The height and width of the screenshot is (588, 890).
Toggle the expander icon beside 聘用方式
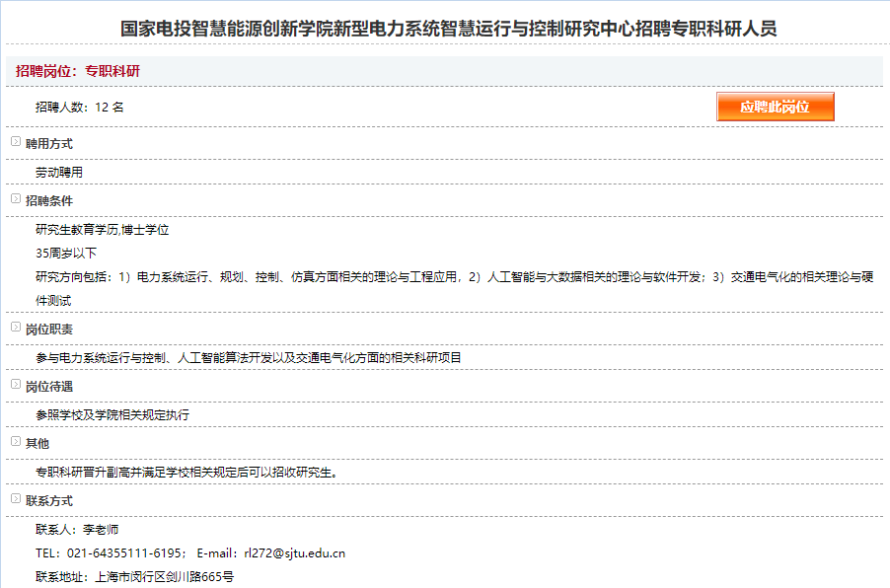[16, 141]
